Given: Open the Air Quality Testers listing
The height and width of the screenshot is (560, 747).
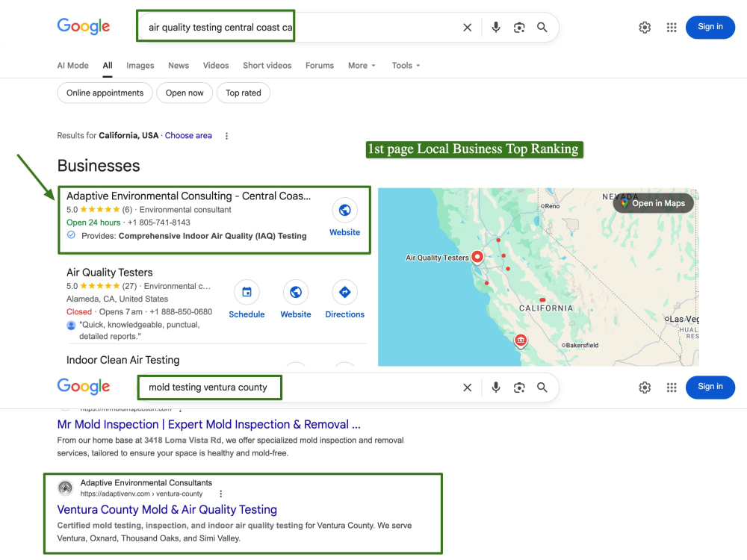Looking at the screenshot, I should 110,273.
